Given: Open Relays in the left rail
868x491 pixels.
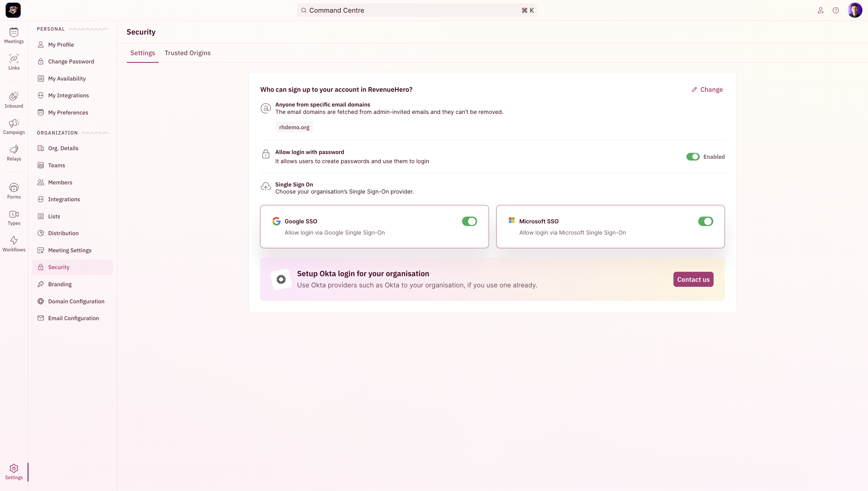Looking at the screenshot, I should [x=14, y=153].
